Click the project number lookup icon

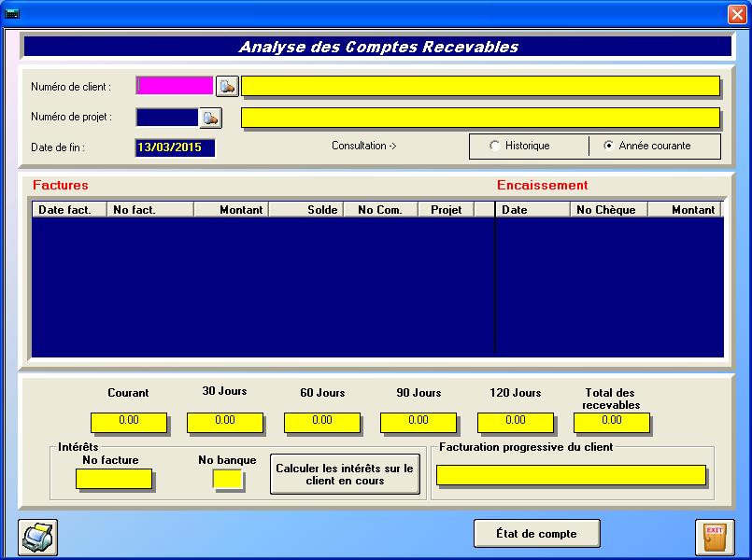pos(210,118)
